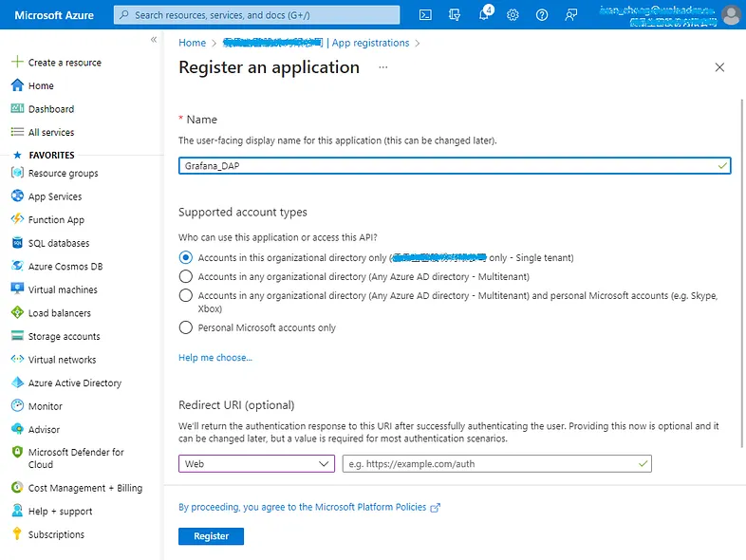Click the Microsoft Azure logo text
Image resolution: width=746 pixels, height=560 pixels.
coord(54,15)
